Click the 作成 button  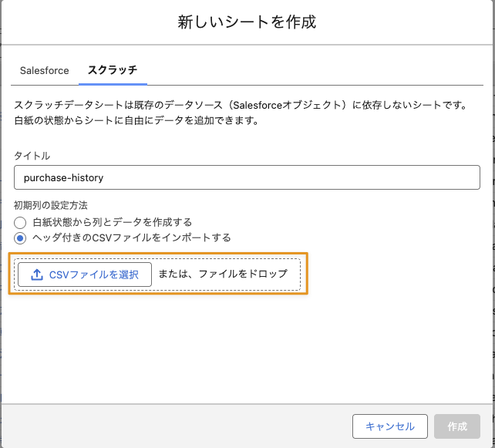coord(457,426)
